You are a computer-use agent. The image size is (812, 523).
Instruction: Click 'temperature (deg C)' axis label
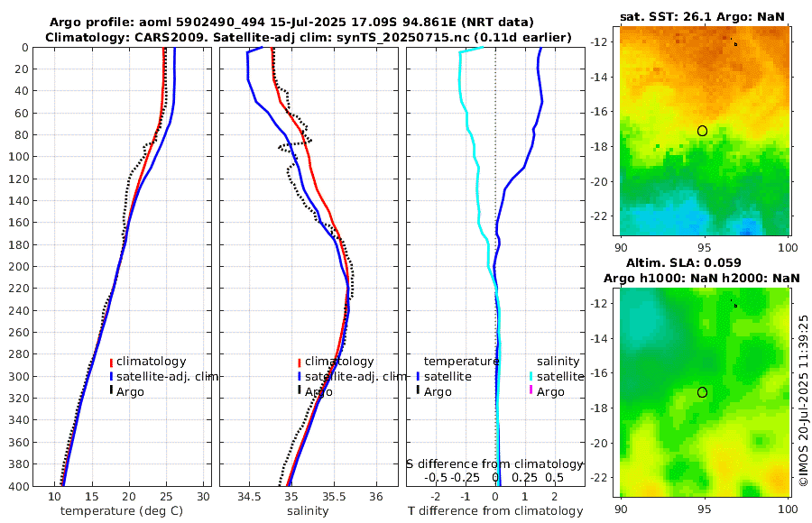click(x=122, y=511)
